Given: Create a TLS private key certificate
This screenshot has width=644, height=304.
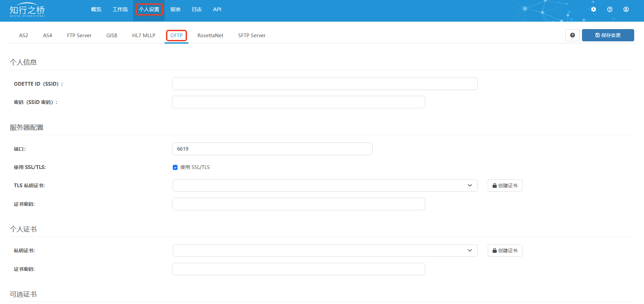Looking at the screenshot, I should pyautogui.click(x=505, y=186).
